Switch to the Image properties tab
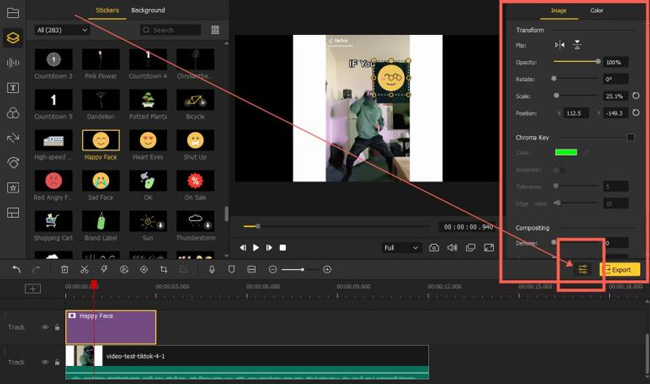The image size is (650, 384). click(x=558, y=10)
